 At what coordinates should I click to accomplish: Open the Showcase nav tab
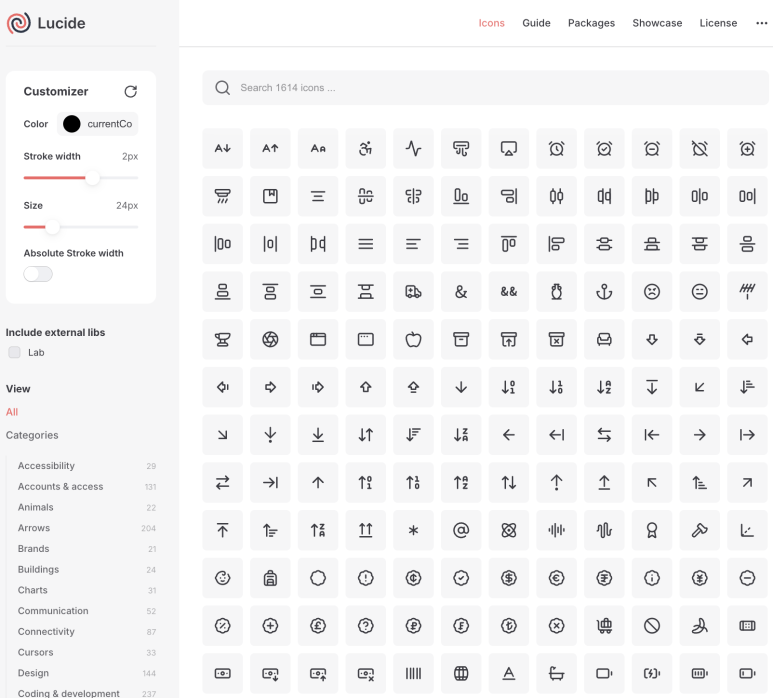tap(657, 23)
